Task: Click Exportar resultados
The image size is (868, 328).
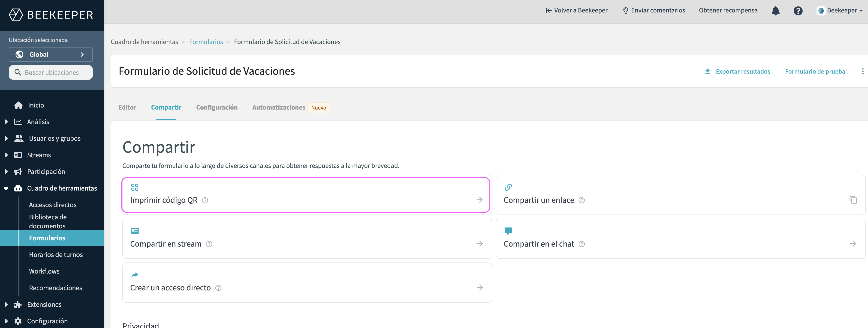Action: click(743, 72)
